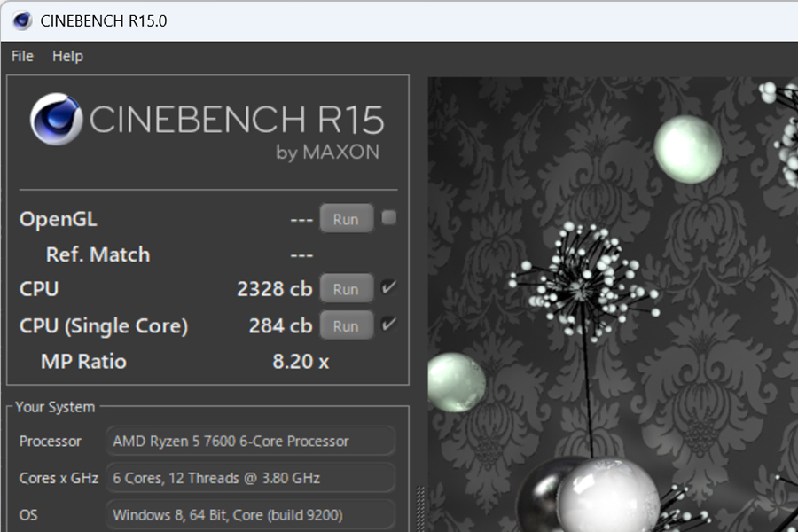Click the 'MP Ratio' label
798x532 pixels.
coord(83,362)
